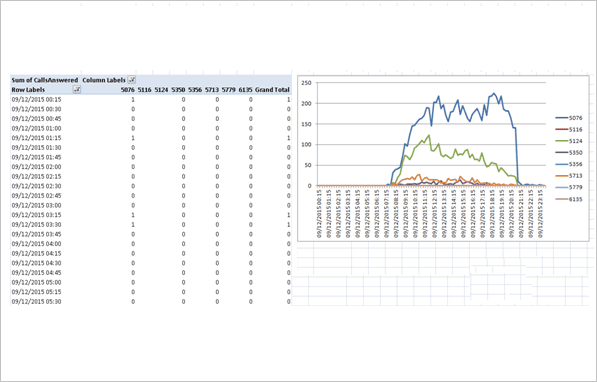Select row label 09/12/2015 05:30
The height and width of the screenshot is (382, 597).
click(x=37, y=302)
